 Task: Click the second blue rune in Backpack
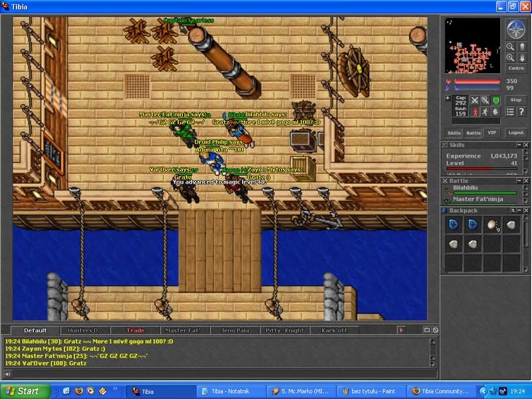[473, 225]
